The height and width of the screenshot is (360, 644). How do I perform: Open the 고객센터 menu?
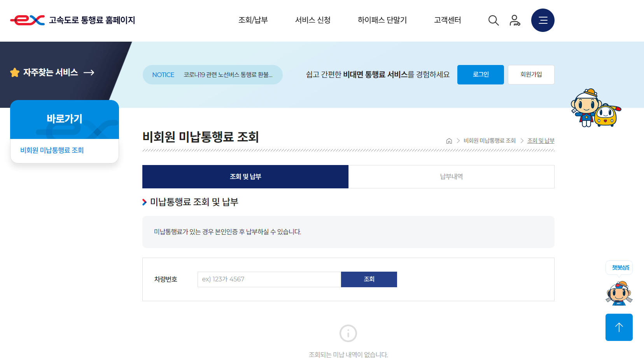(447, 20)
